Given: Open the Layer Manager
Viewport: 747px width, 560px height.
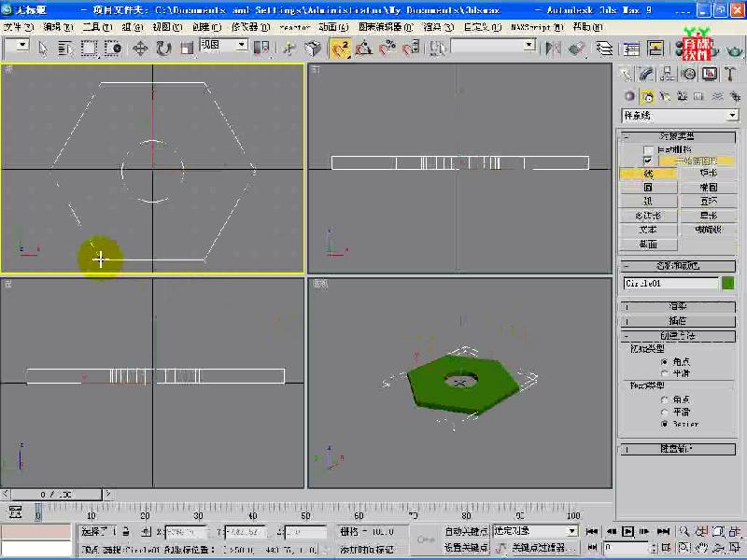Looking at the screenshot, I should pos(604,49).
